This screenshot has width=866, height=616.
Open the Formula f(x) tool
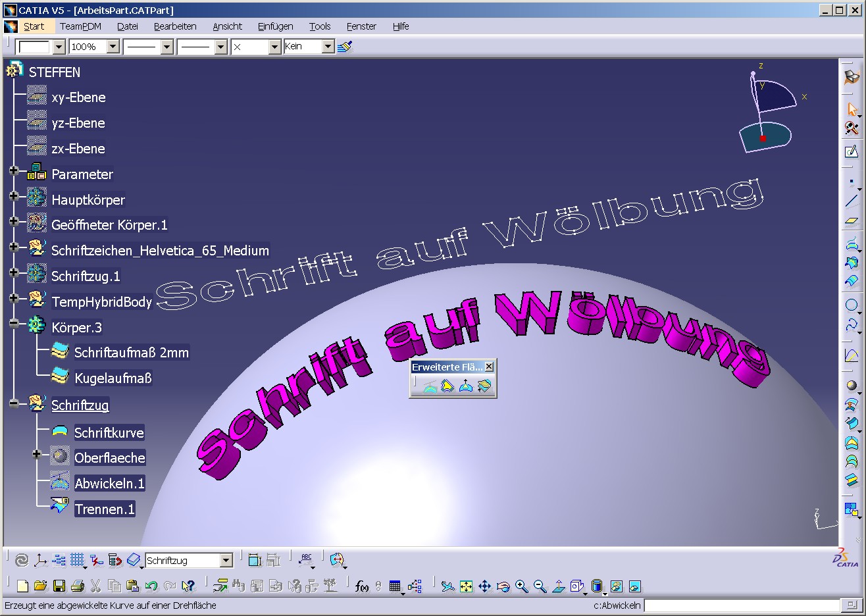[x=361, y=586]
